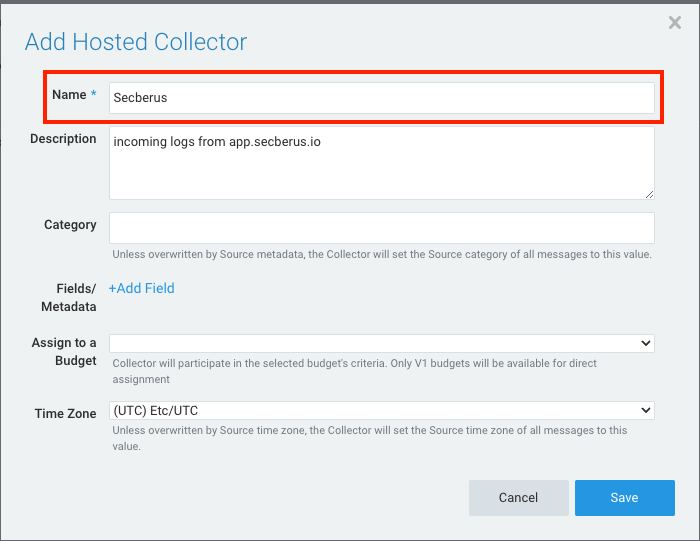The width and height of the screenshot is (700, 541).
Task: Click the 'Fields/ Metadata' label
Action: 69,298
